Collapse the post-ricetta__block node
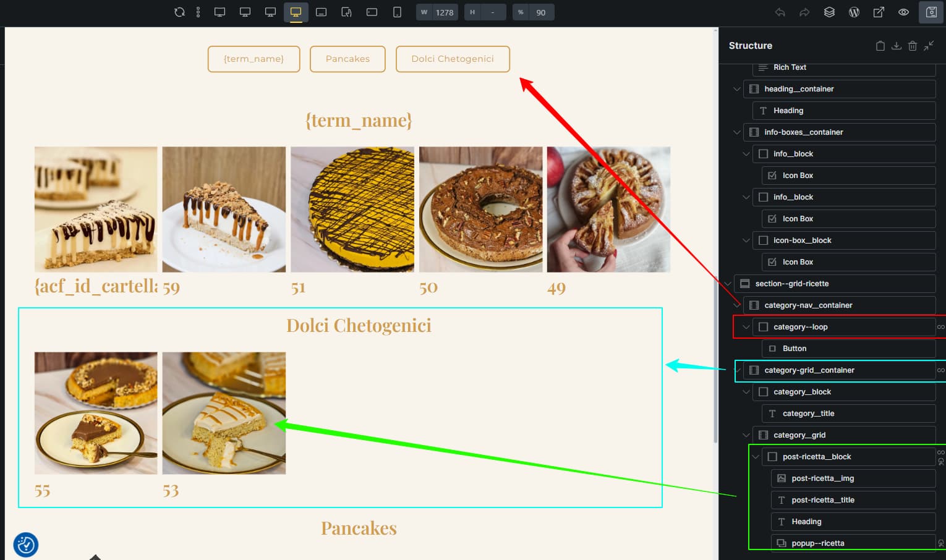The image size is (946, 560). (x=756, y=457)
